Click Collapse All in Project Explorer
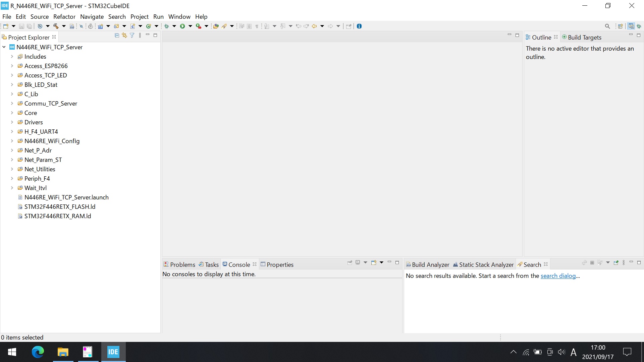The width and height of the screenshot is (644, 362). tap(117, 35)
